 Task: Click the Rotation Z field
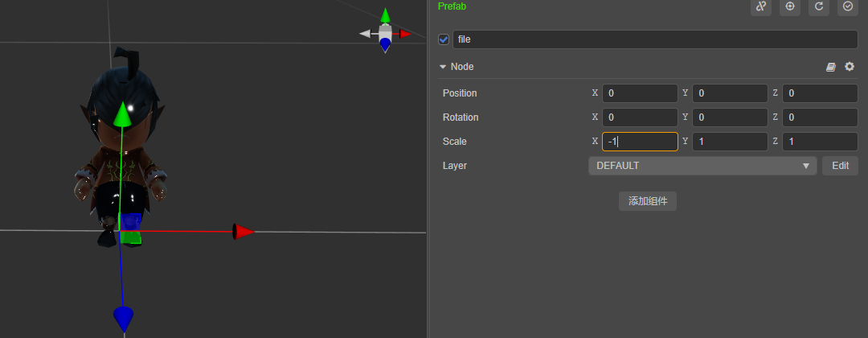coord(821,117)
